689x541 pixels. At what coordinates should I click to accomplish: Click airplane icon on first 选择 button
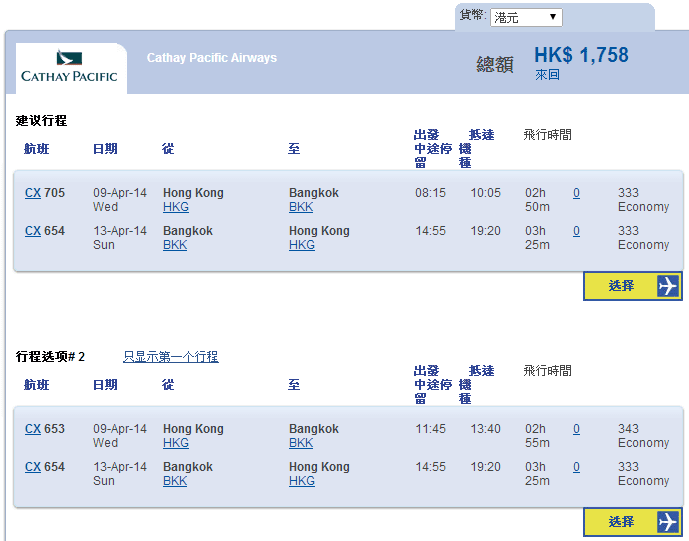(x=668, y=286)
